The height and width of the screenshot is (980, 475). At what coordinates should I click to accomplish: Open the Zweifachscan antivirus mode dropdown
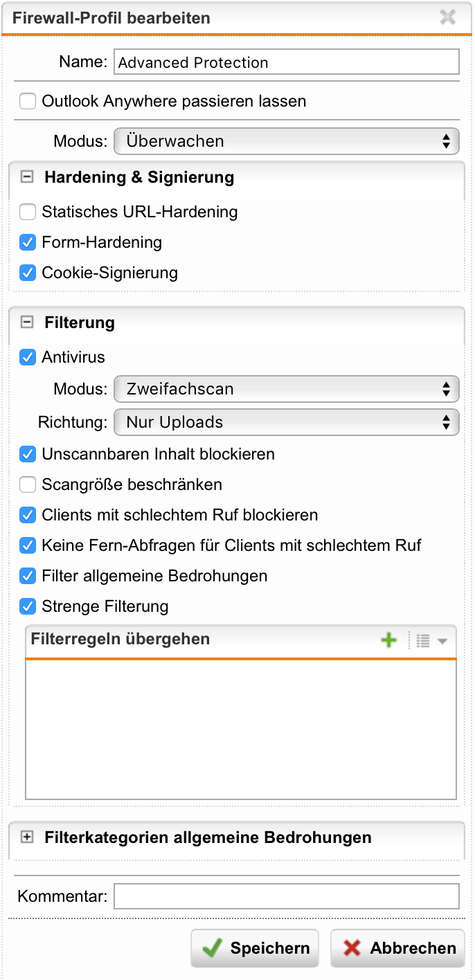tap(286, 389)
